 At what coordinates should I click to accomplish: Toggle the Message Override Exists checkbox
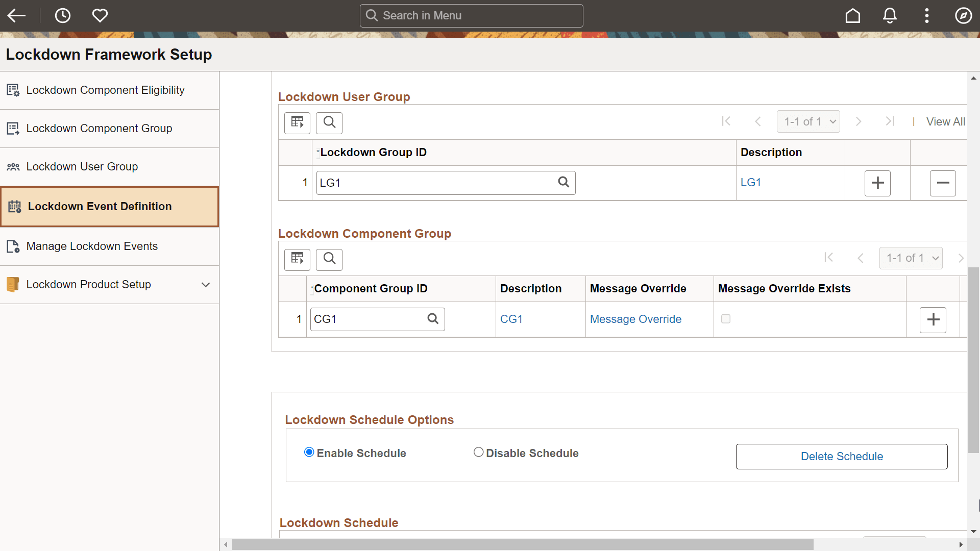click(x=725, y=319)
